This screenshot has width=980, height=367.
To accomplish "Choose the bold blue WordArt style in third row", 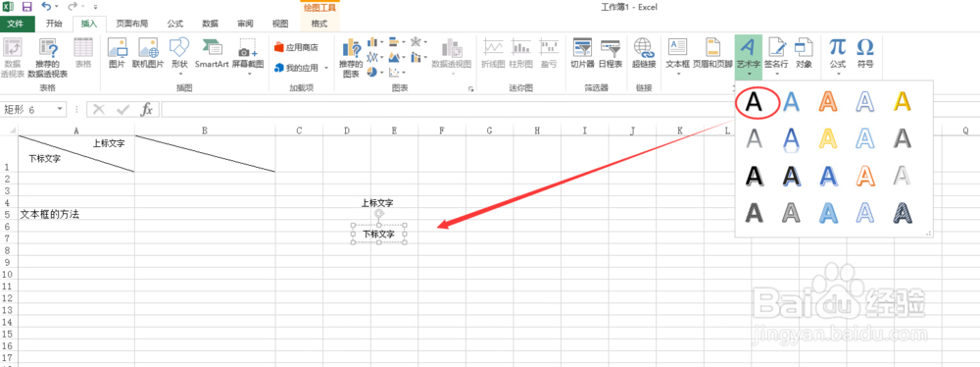I will (x=829, y=176).
